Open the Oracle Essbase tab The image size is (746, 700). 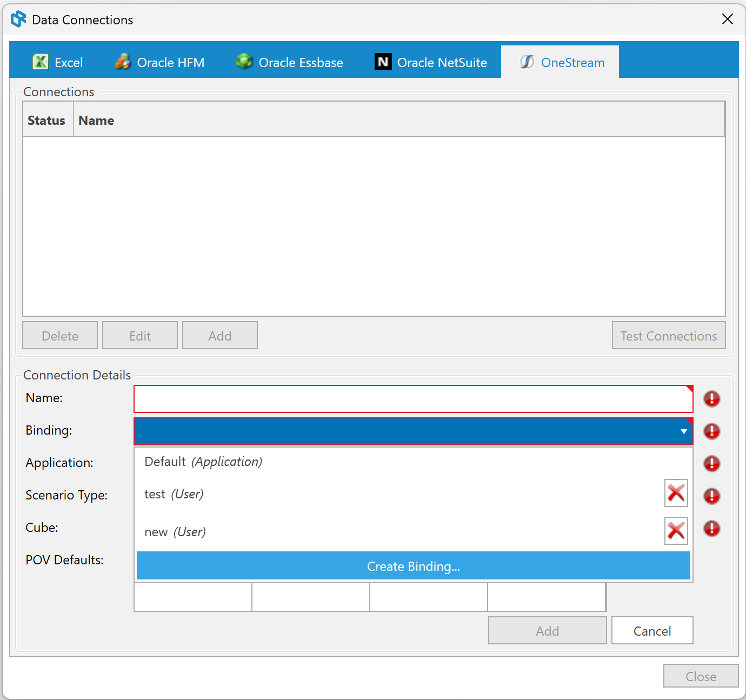(x=290, y=62)
